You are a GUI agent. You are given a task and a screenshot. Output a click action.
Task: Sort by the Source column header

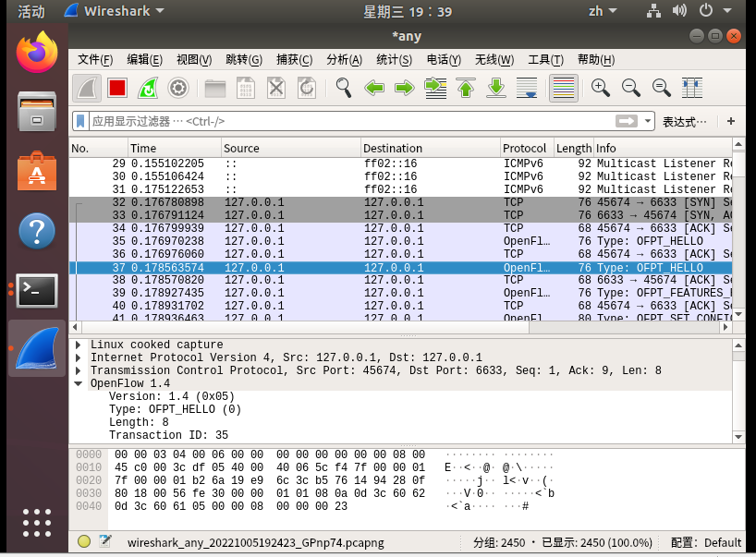click(291, 148)
